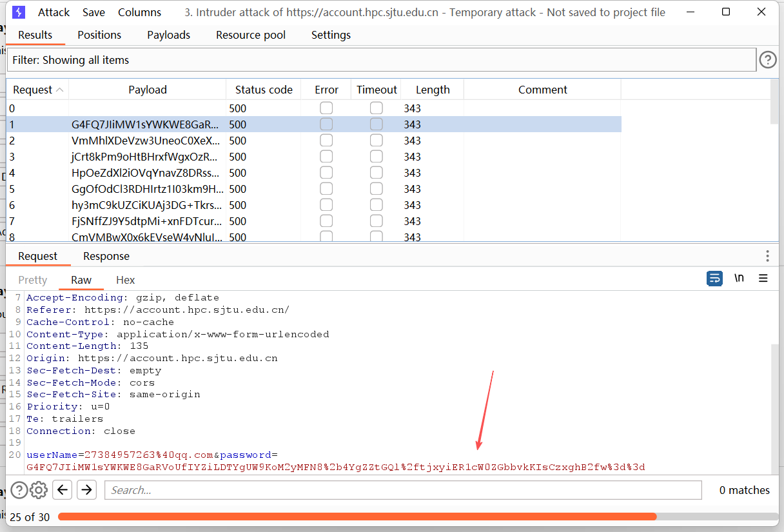784x532 pixels.
Task: Open search settings gear icon
Action: click(x=39, y=490)
